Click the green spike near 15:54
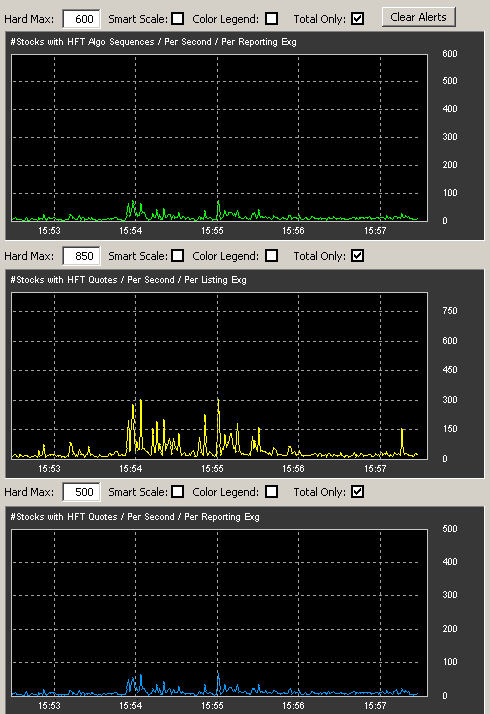 point(133,209)
